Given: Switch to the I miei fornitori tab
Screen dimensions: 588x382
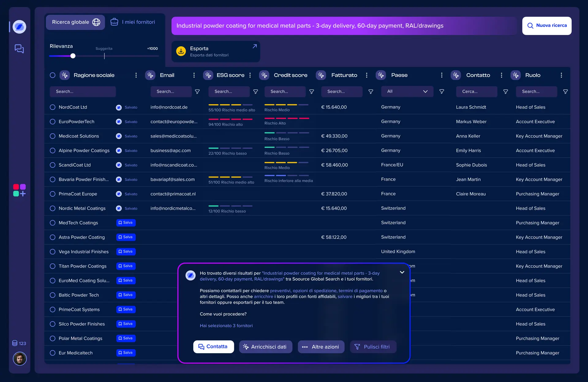Looking at the screenshot, I should [133, 22].
